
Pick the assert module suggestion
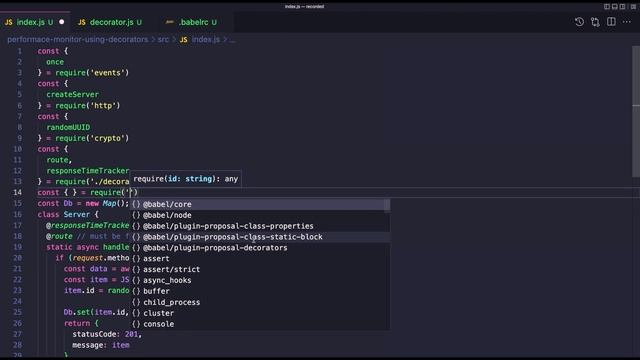coord(260,258)
